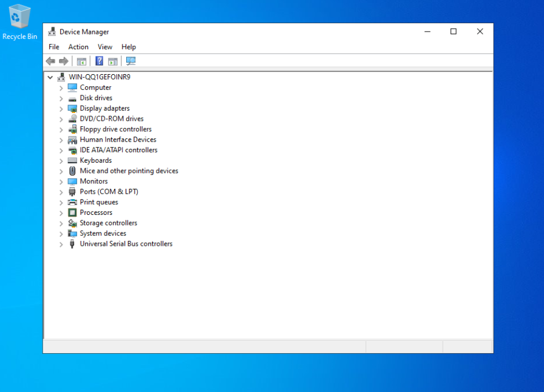This screenshot has height=392, width=544.
Task: Select the 'WIN-QQ1GEFOINR9' root label
Action: (100, 77)
